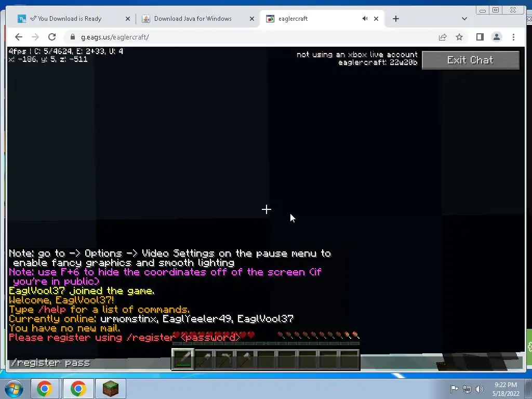Screen dimensions: 532x399
Task: Go back with browser back arrow
Action: [x=19, y=37]
